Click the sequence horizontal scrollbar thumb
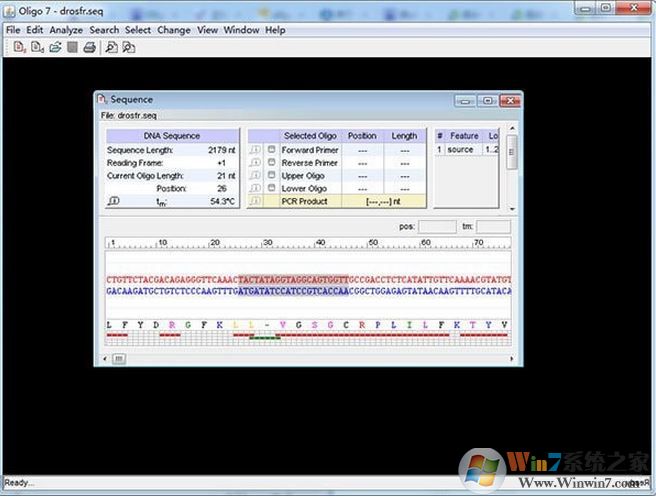The image size is (656, 497). [x=119, y=357]
